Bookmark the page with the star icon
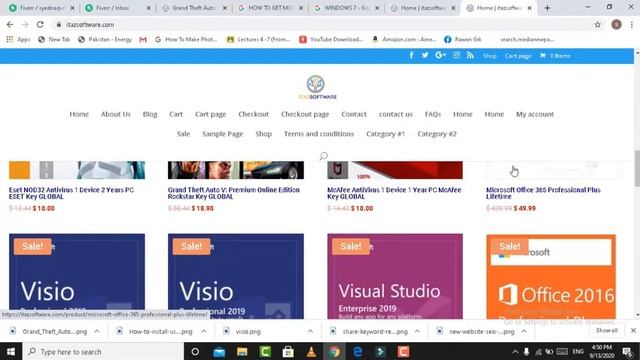This screenshot has height=360, width=640. (x=598, y=24)
